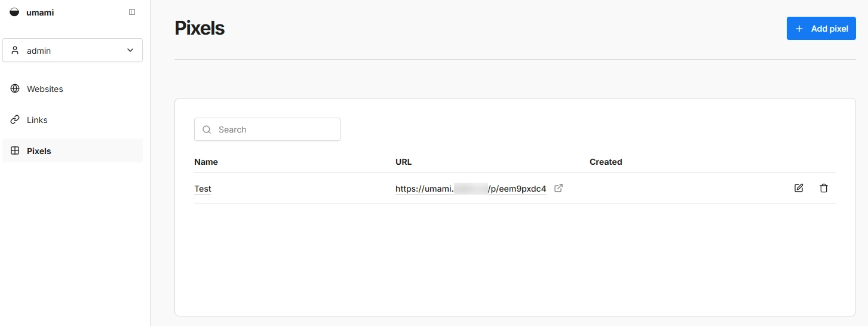Select the Pixels label in the sidebar
Image resolution: width=868 pixels, height=326 pixels.
(39, 151)
